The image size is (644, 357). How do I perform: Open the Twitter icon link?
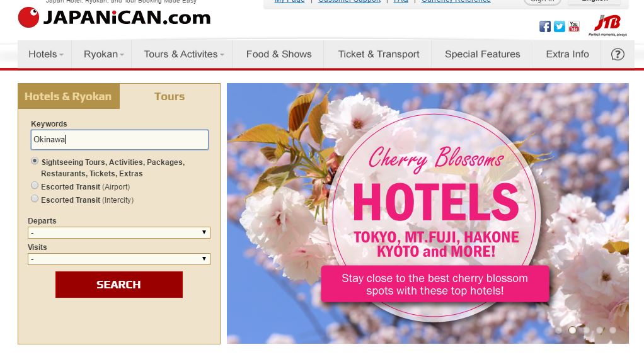click(x=560, y=26)
